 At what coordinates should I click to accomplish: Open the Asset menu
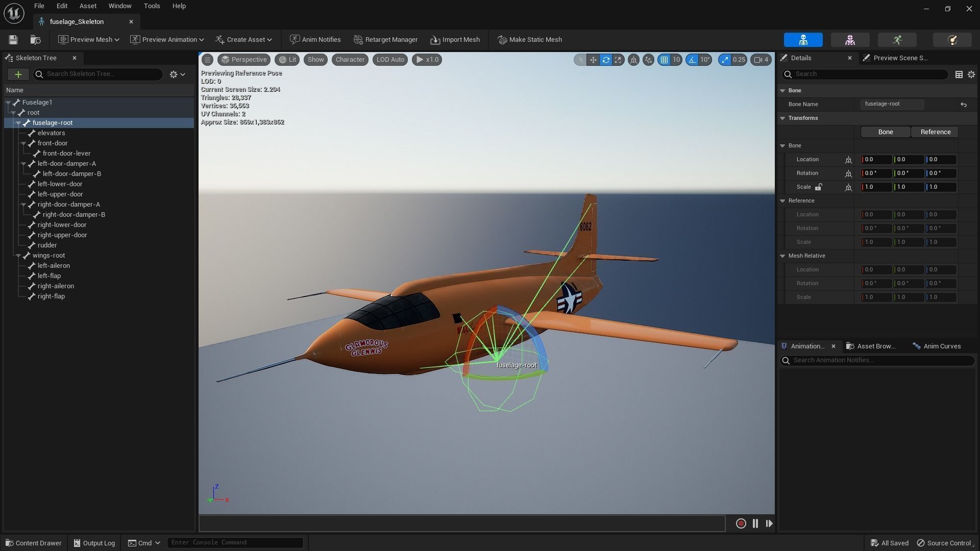pos(88,6)
